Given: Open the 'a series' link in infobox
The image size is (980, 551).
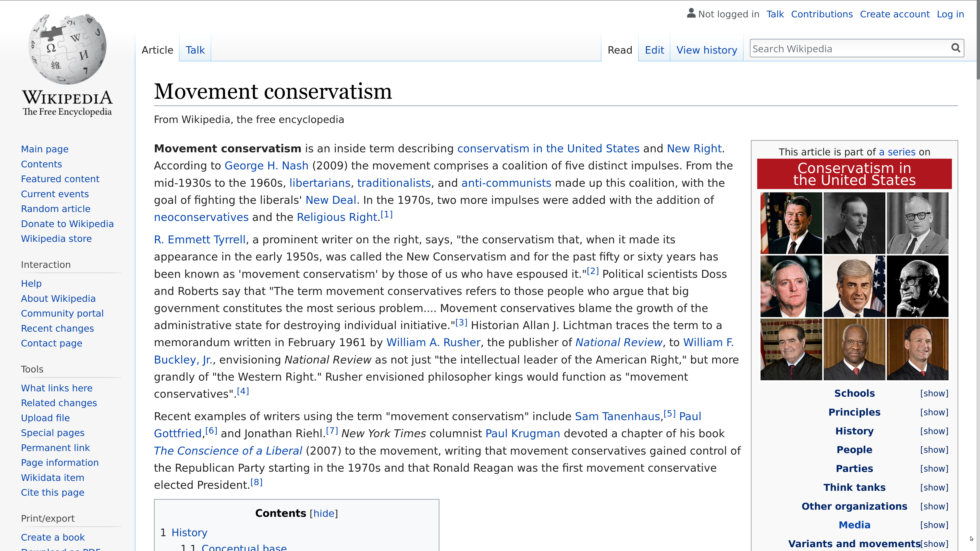Looking at the screenshot, I should point(897,152).
